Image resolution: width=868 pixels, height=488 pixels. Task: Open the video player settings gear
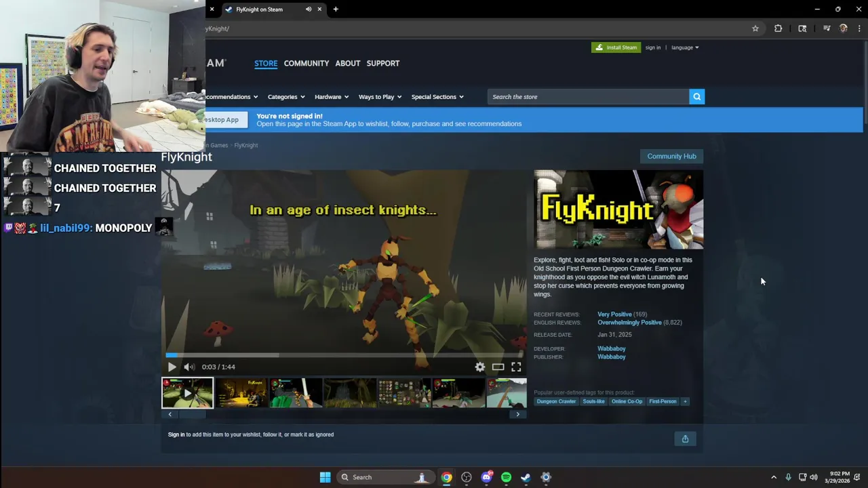tap(480, 367)
